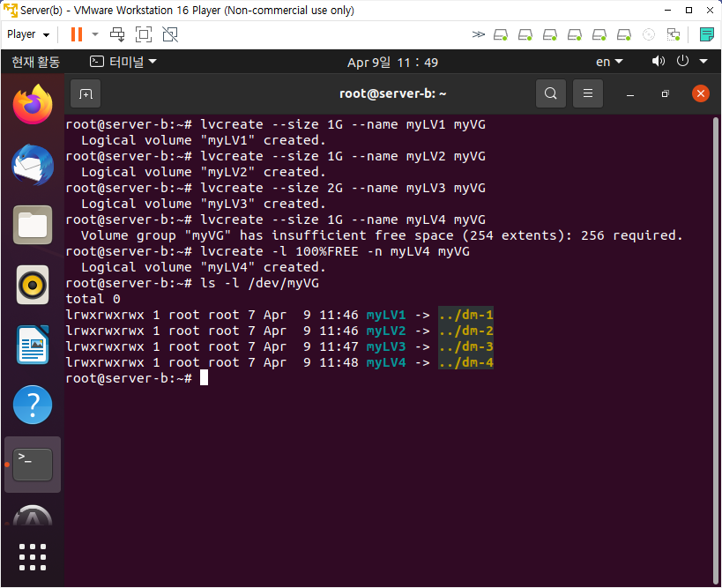Open the Help icon in dock
722x588 pixels.
pyautogui.click(x=33, y=405)
